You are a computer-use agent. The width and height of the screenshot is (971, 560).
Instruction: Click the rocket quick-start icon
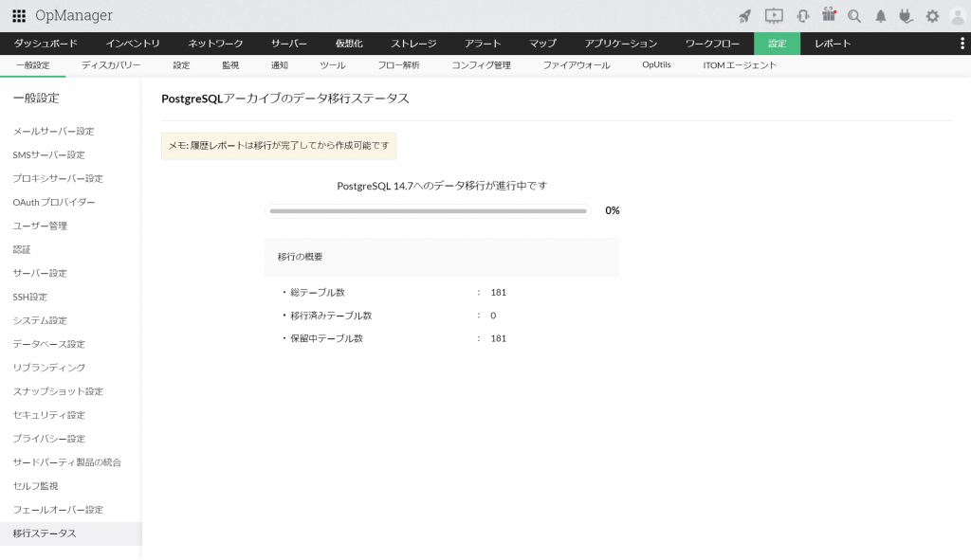tap(745, 16)
